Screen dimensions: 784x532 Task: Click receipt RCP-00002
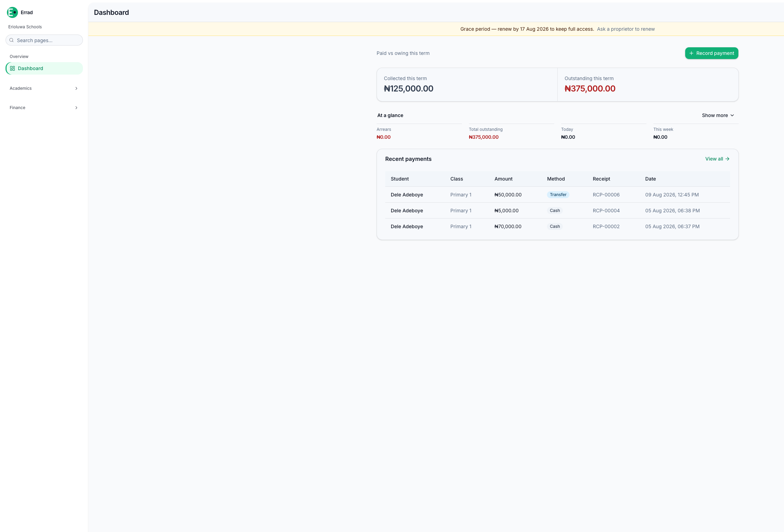coord(606,226)
